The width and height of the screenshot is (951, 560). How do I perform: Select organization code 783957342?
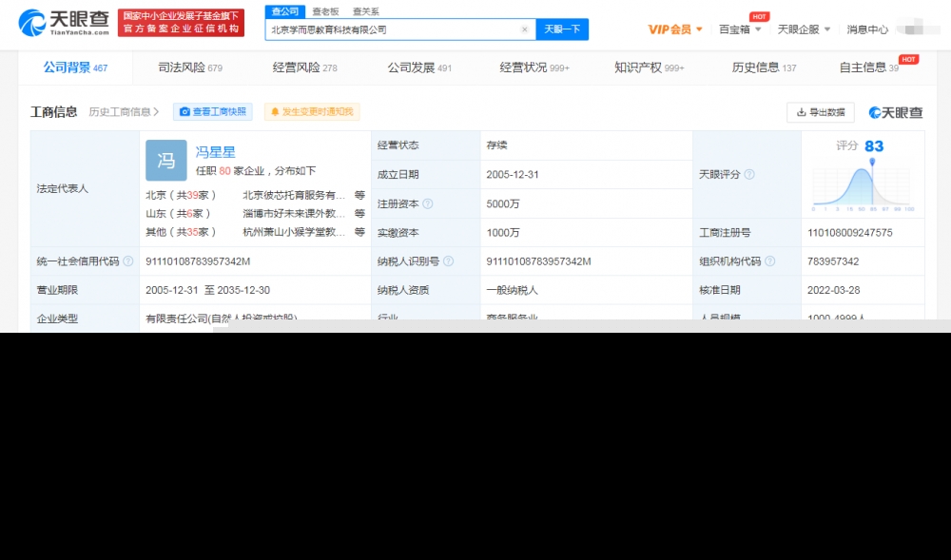tap(833, 261)
